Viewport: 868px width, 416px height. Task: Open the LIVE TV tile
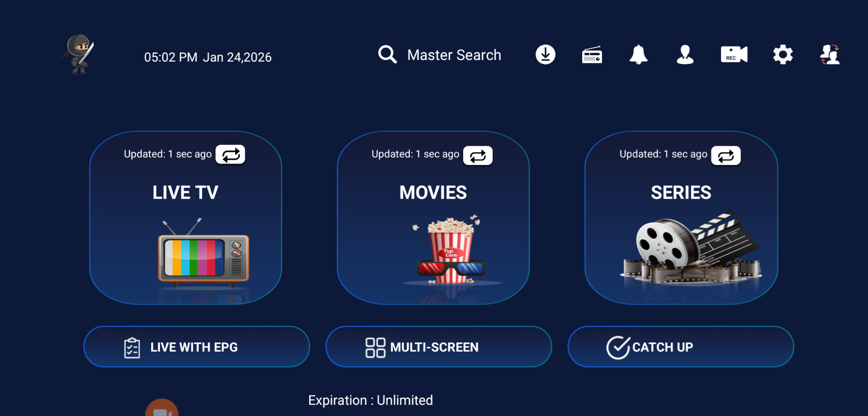click(186, 230)
